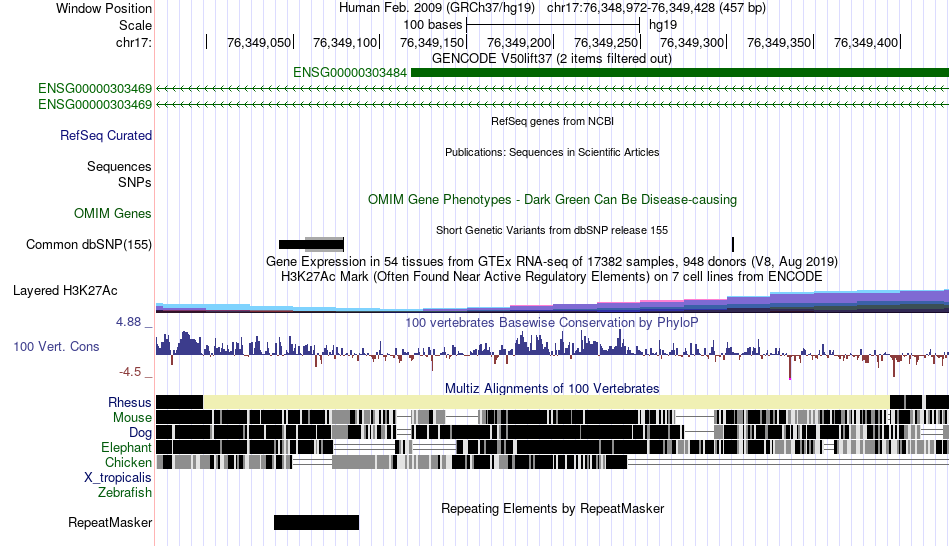Image resolution: width=950 pixels, height=546 pixels.
Task: Click the RepeatMasker track label
Action: [110, 522]
